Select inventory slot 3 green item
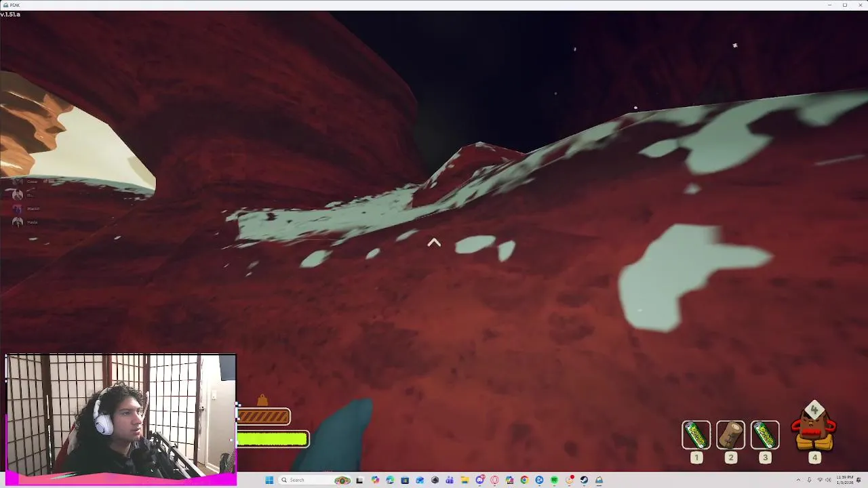The height and width of the screenshot is (488, 868). point(765,435)
